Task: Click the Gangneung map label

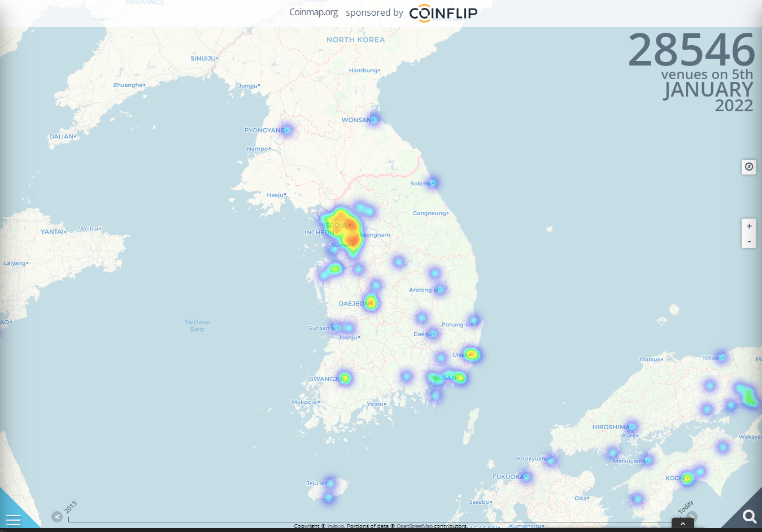Action: [429, 213]
